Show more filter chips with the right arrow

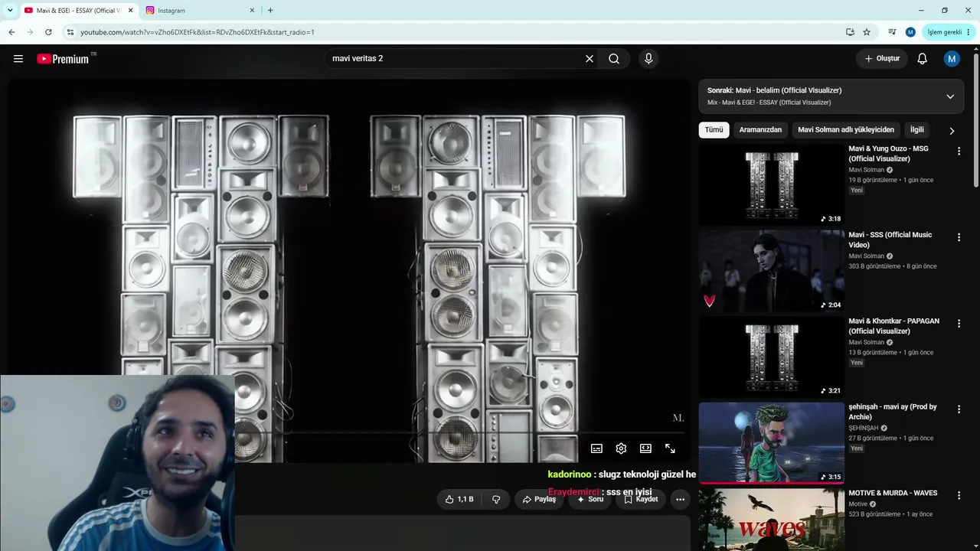coord(952,131)
